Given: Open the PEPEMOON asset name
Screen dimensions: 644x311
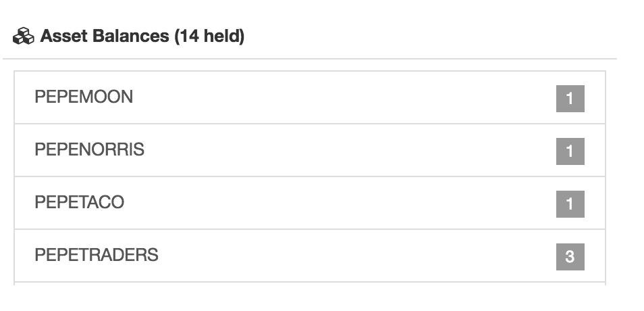Looking at the screenshot, I should click(x=84, y=97).
